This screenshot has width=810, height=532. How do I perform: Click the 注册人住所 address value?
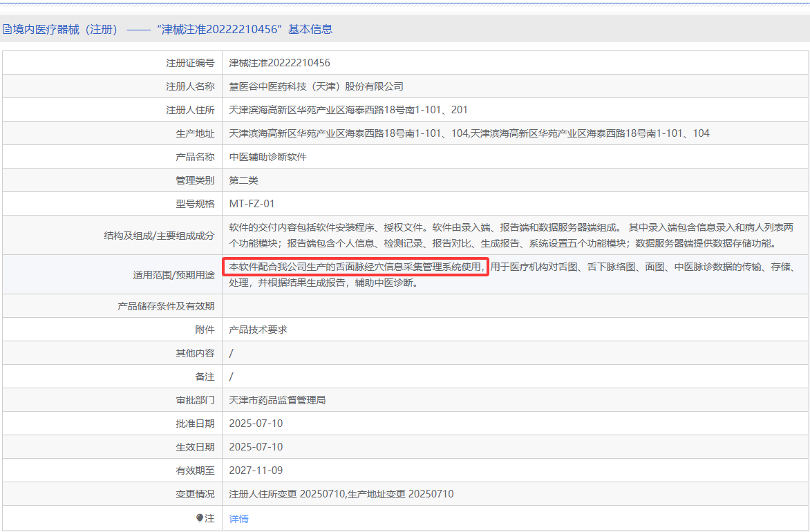pyautogui.click(x=348, y=110)
